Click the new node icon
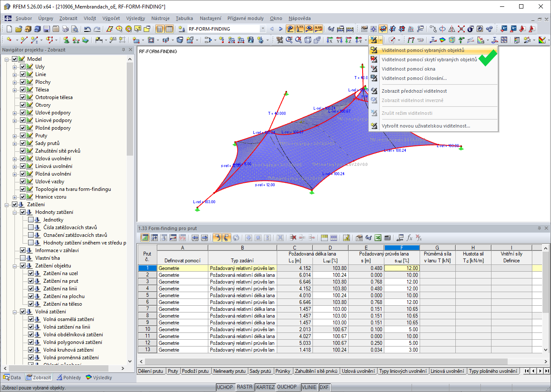The height and width of the screenshot is (392, 551). [10, 40]
